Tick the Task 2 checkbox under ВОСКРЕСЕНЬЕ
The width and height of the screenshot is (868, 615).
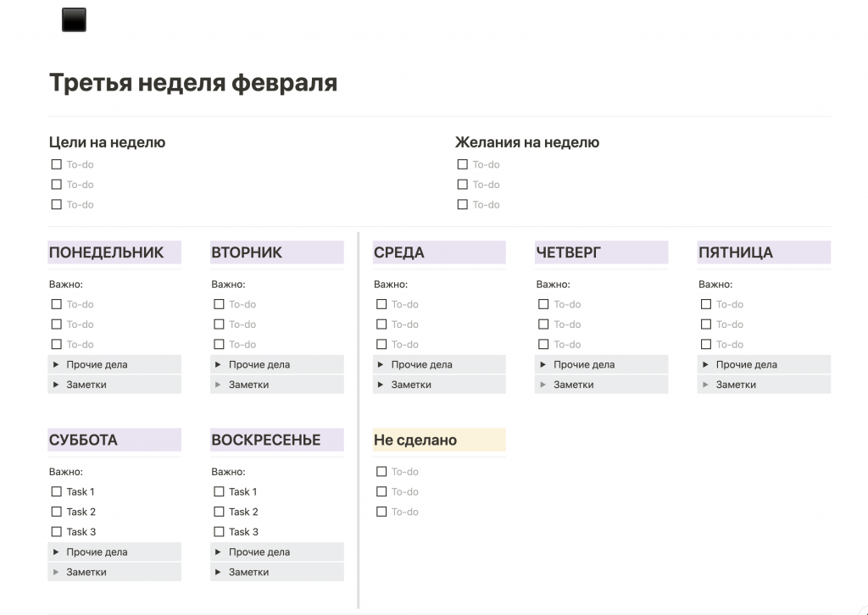point(219,512)
